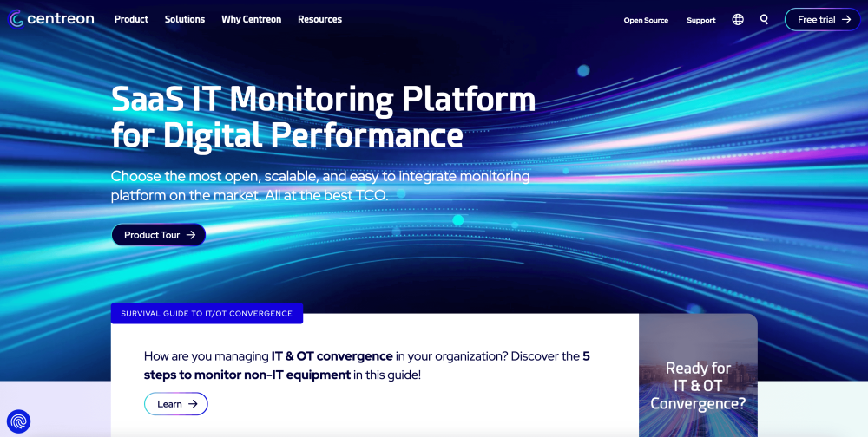Click the 'How are you managing' banner text

click(207, 356)
